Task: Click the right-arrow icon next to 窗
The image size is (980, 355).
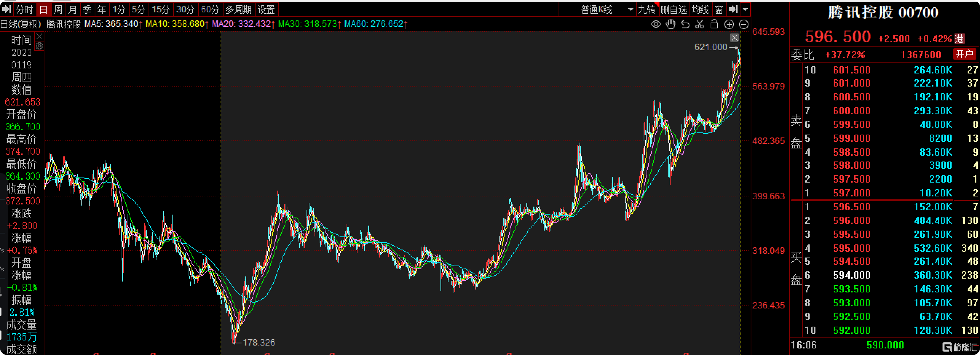Action: 733,9
